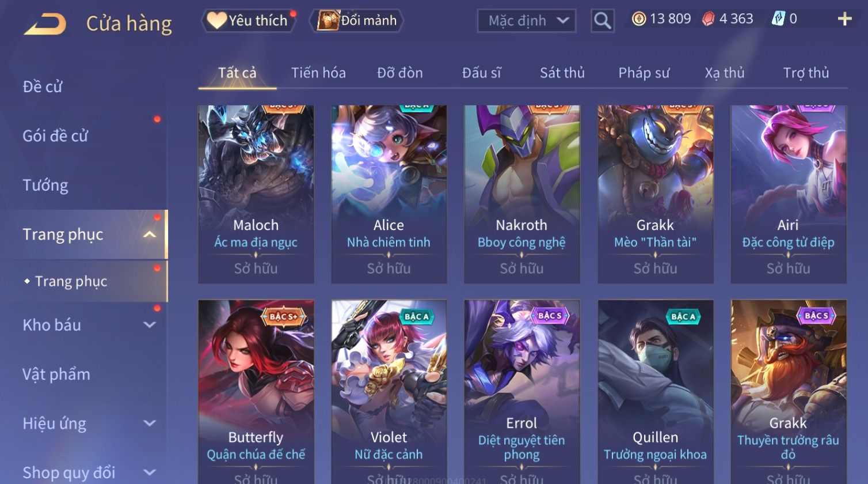Go to Gói đề cử section
Image resolution: width=868 pixels, height=484 pixels.
pos(55,136)
